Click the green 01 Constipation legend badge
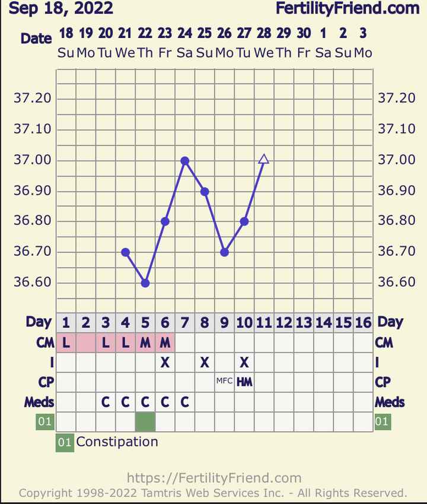The width and height of the screenshot is (427, 504). click(65, 442)
